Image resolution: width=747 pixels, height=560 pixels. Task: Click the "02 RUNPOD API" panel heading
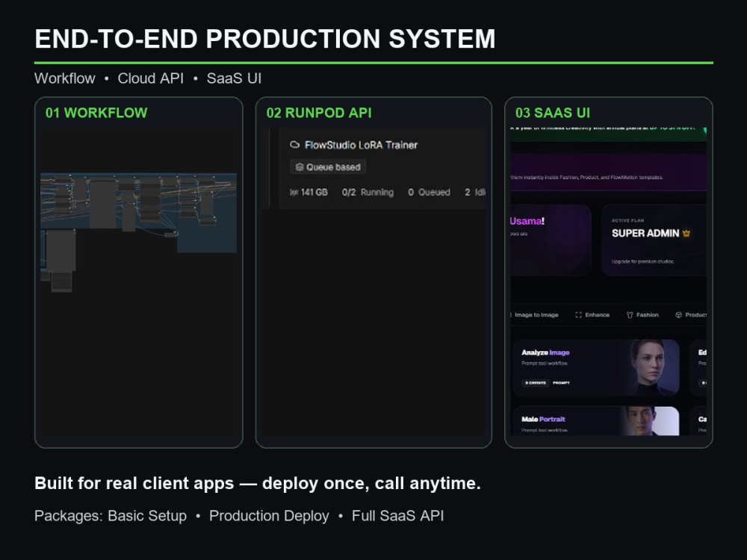pyautogui.click(x=319, y=113)
